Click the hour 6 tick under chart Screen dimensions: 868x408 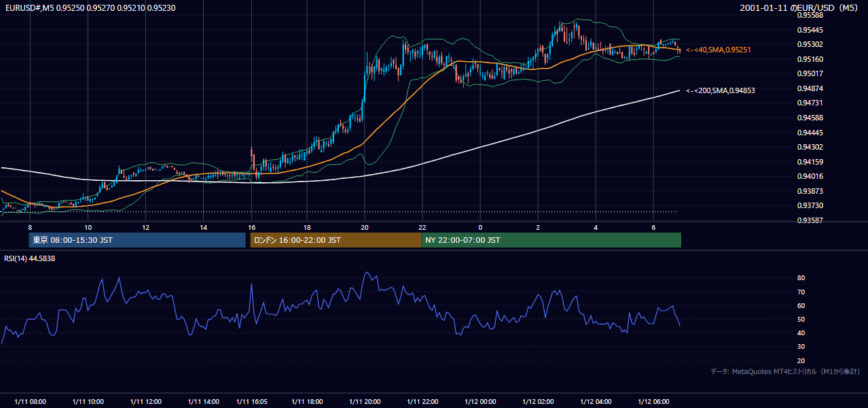[653, 227]
